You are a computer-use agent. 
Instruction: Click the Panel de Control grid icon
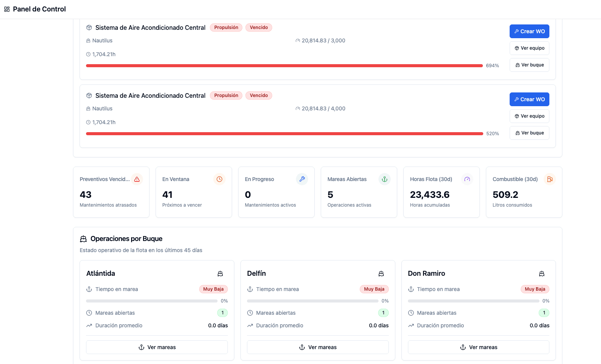tap(7, 9)
